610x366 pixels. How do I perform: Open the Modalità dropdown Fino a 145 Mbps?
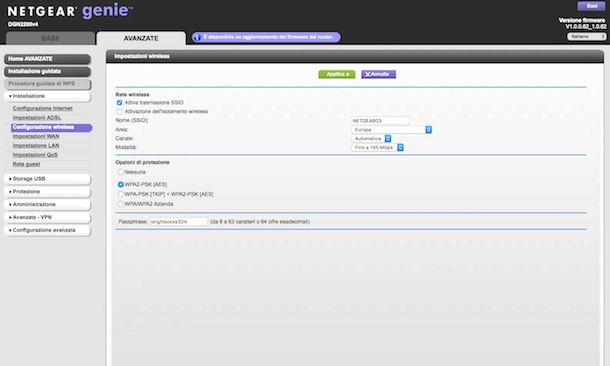(x=377, y=147)
